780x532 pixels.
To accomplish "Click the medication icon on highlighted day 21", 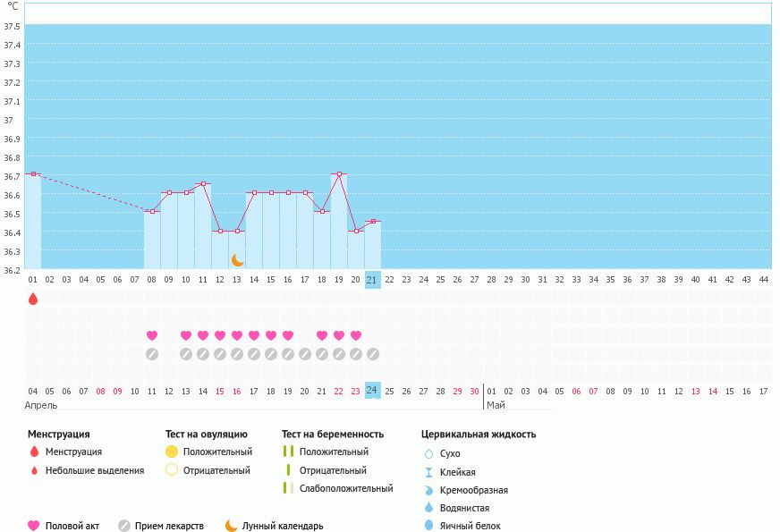I will pyautogui.click(x=373, y=354).
